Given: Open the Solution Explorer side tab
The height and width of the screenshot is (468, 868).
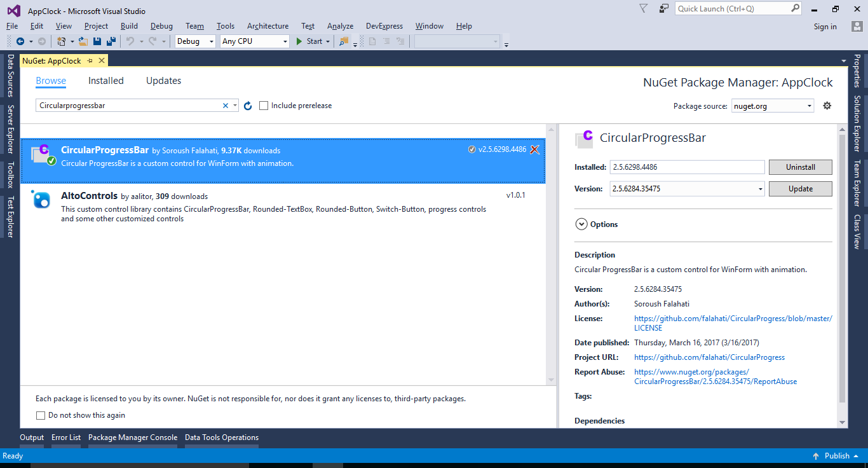Looking at the screenshot, I should click(x=857, y=124).
